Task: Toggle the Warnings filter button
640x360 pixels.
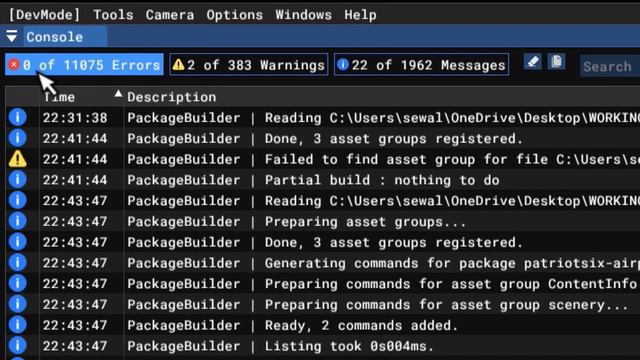Action: click(249, 64)
